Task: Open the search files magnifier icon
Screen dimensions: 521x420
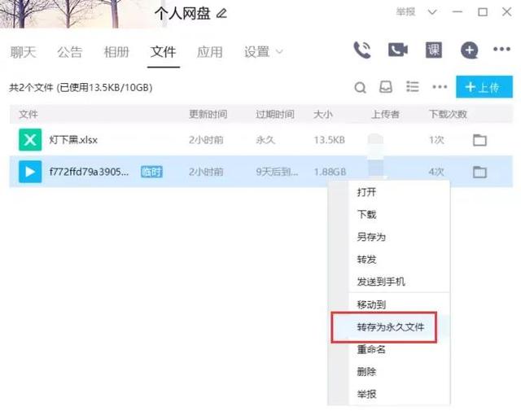Action: tap(360, 88)
